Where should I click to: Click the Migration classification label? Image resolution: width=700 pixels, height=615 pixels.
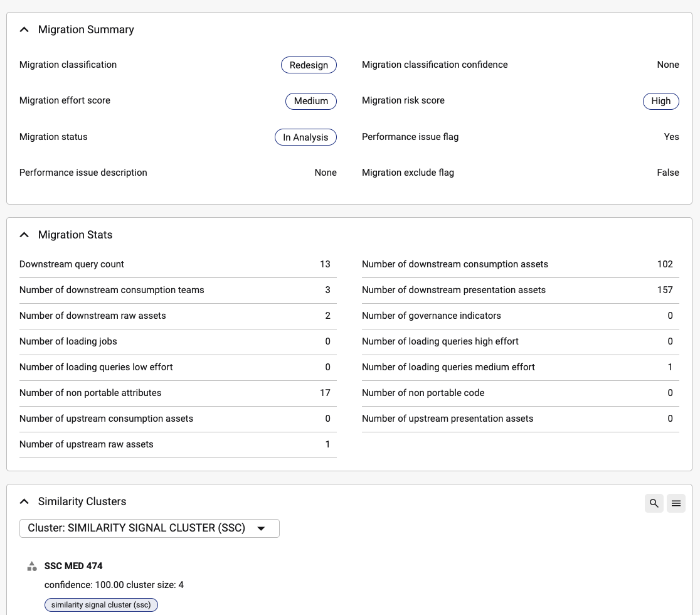[68, 65]
